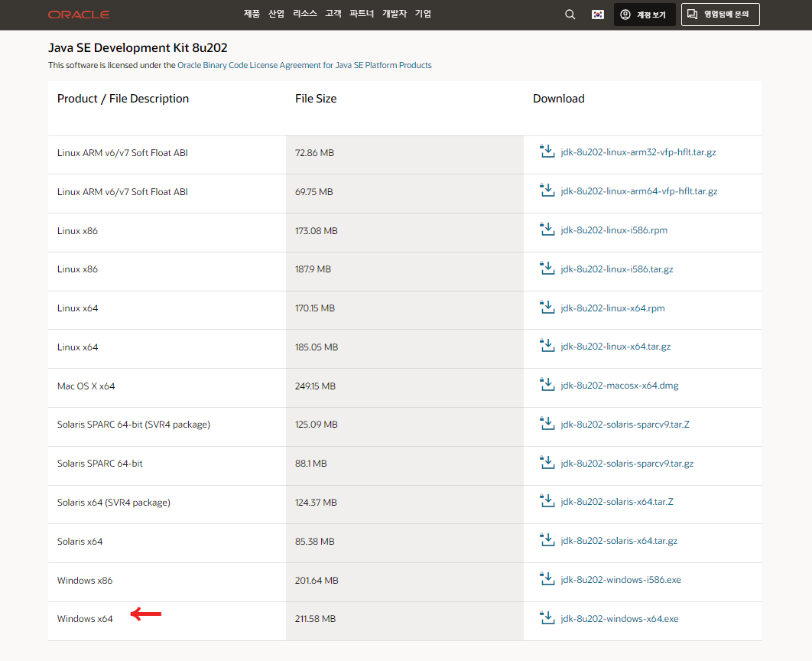The height and width of the screenshot is (661, 812).
Task: Select the Windows x86 description cell
Action: 167,582
